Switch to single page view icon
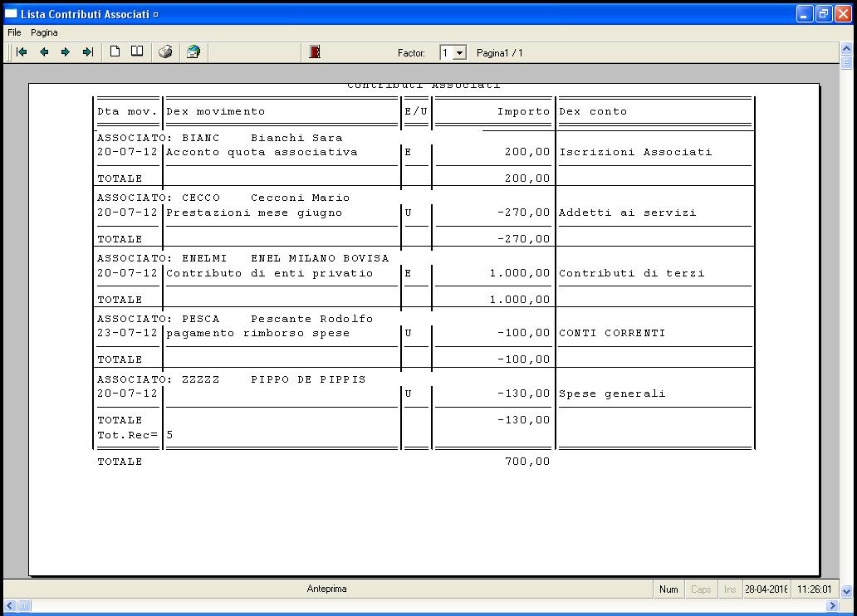The width and height of the screenshot is (857, 616). (115, 52)
